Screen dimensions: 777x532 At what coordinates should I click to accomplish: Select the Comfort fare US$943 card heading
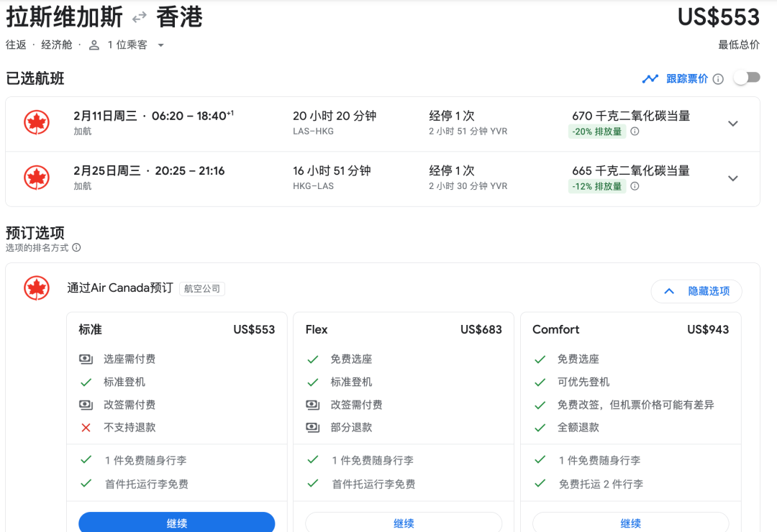[630, 329]
